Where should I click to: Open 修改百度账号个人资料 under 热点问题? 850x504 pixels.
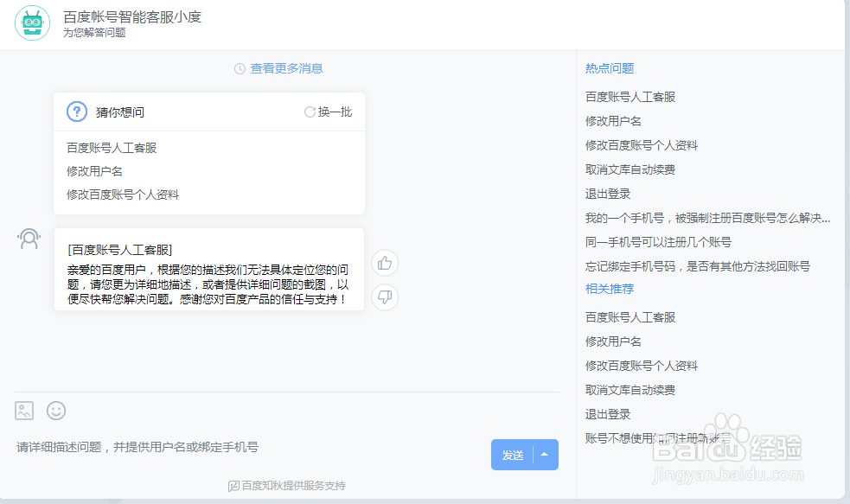click(x=642, y=145)
